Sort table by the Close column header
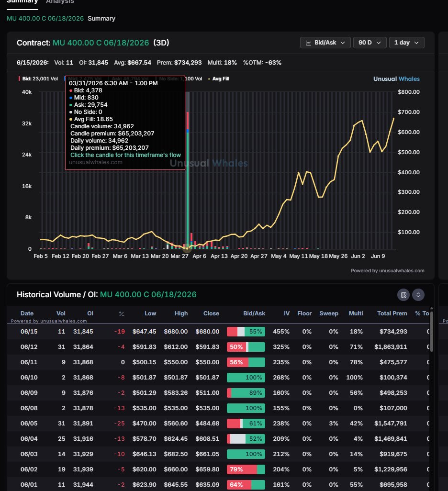448x491 pixels. 211,313
